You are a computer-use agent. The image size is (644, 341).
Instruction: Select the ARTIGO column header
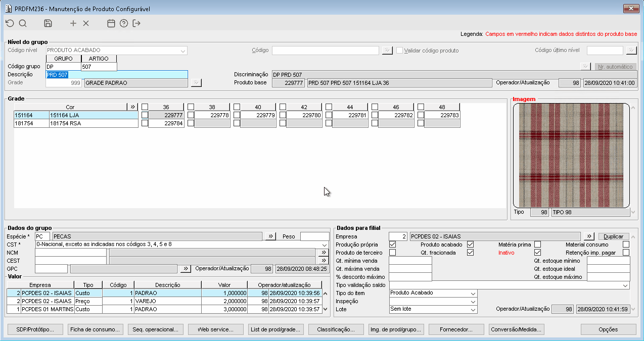click(x=99, y=59)
